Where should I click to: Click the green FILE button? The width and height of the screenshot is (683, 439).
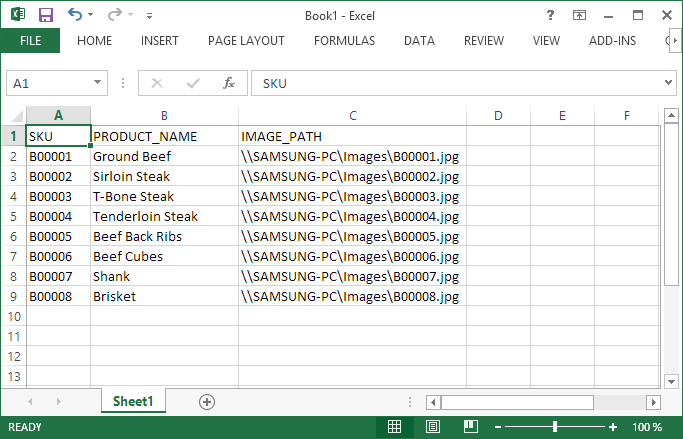30,41
